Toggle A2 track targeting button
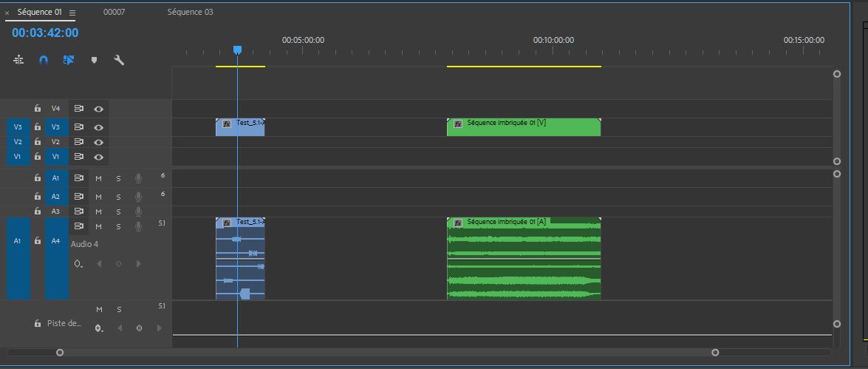The height and width of the screenshot is (369, 868). (x=56, y=196)
